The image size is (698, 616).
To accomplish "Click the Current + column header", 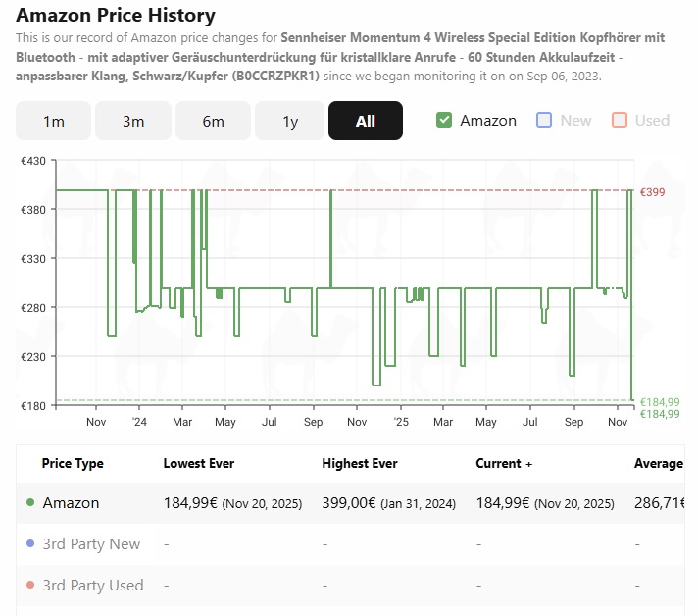I will [504, 463].
